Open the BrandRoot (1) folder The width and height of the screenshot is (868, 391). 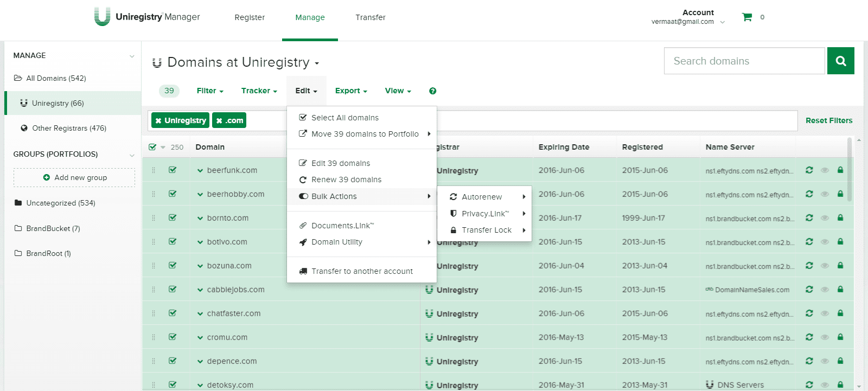[43, 253]
